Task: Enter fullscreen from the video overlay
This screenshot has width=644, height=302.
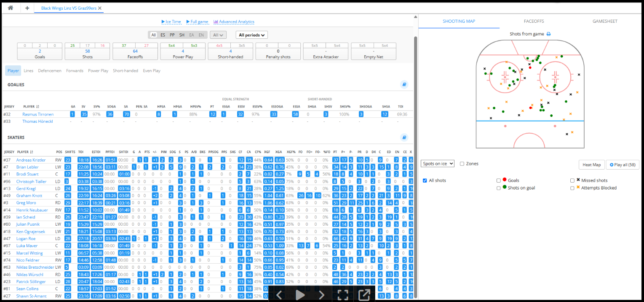Action: click(x=343, y=295)
